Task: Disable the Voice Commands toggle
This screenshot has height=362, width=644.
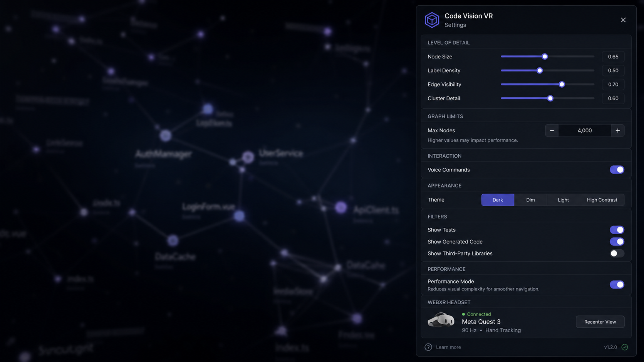Action: (x=617, y=170)
